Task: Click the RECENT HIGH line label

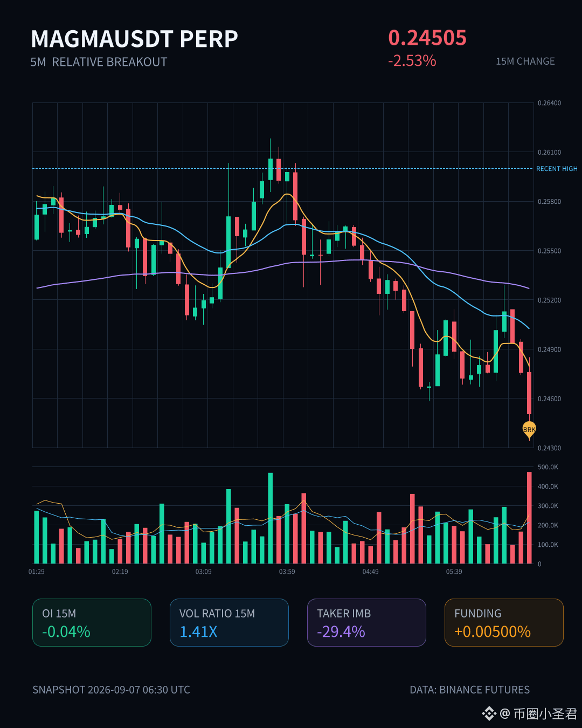Action: tap(557, 169)
